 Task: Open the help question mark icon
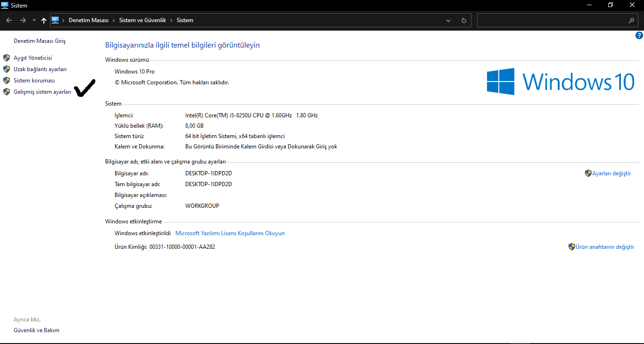coord(639,35)
